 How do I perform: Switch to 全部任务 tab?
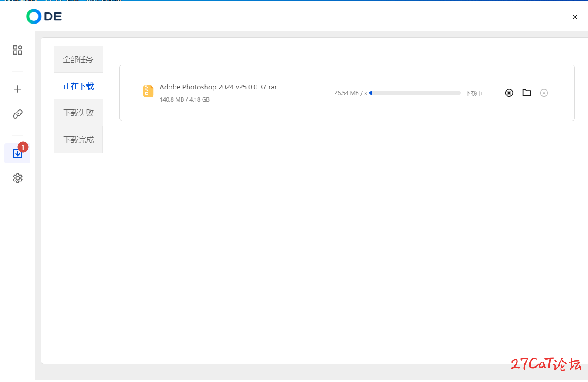point(78,59)
